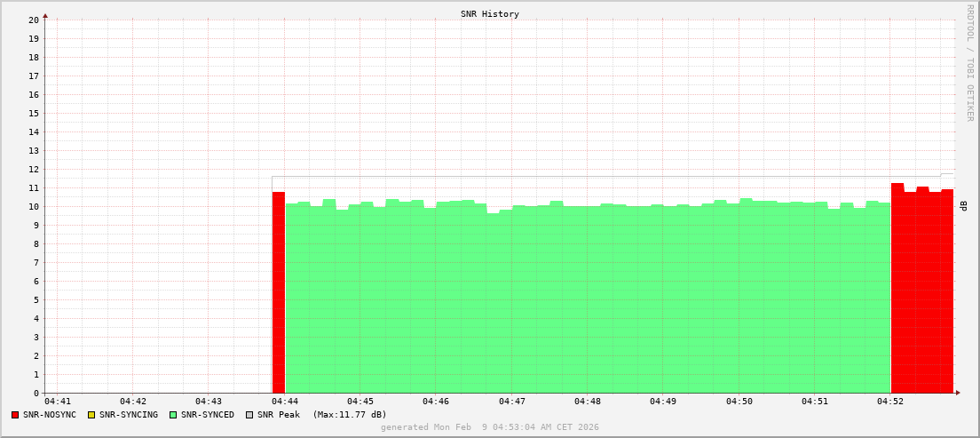
Task: Click the red no-sync region after 04:52
Action: tap(921, 293)
